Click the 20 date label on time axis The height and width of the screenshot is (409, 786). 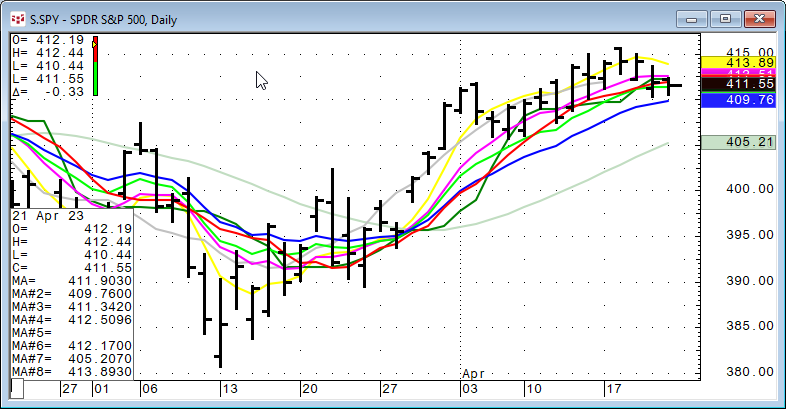(309, 389)
